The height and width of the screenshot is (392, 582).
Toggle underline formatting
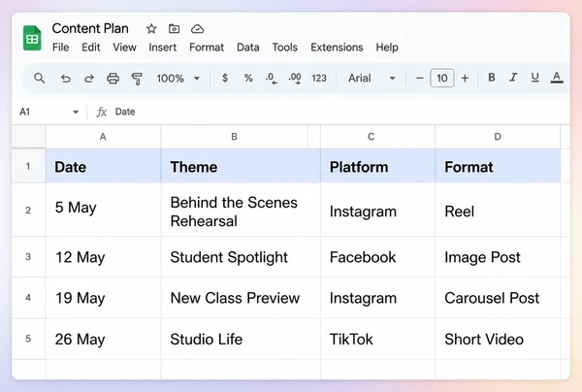click(x=534, y=78)
